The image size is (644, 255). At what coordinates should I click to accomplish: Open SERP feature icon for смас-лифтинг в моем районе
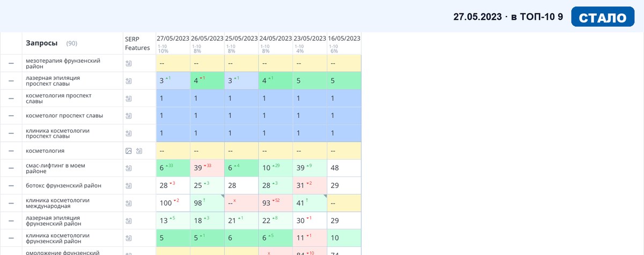(128, 168)
